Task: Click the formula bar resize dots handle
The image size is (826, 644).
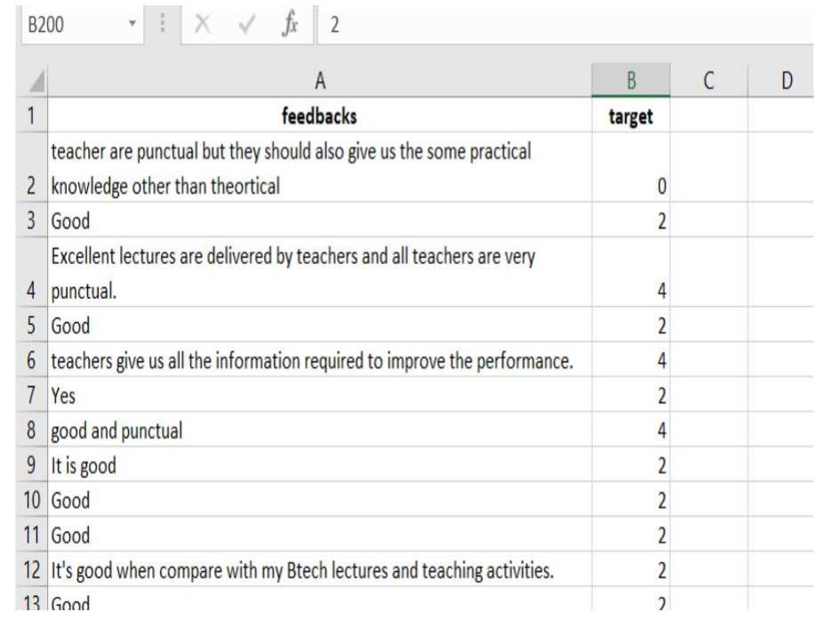Action: coord(163,25)
